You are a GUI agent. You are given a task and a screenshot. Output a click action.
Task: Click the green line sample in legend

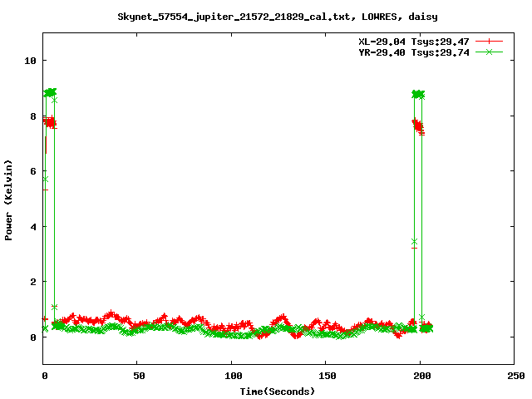tap(490, 52)
